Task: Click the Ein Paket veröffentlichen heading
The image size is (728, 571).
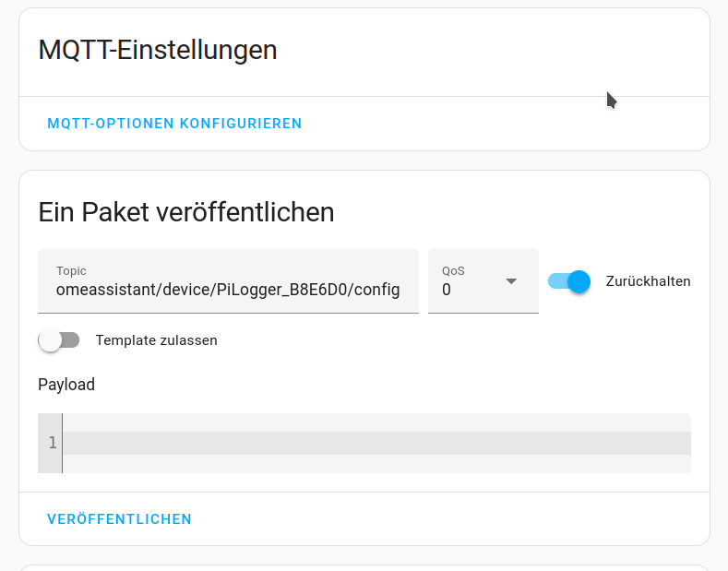Action: tap(185, 212)
